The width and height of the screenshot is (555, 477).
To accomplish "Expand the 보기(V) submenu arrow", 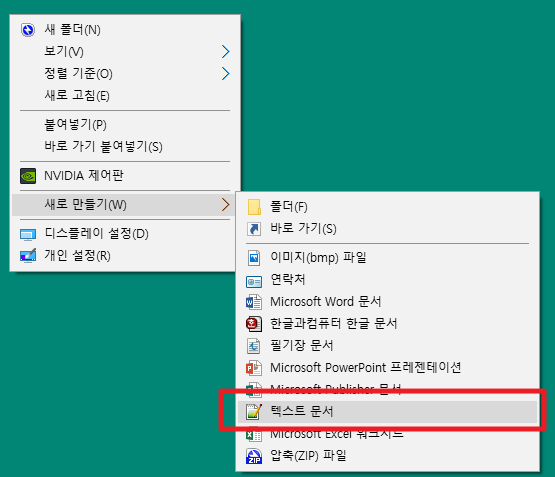I will pos(225,52).
